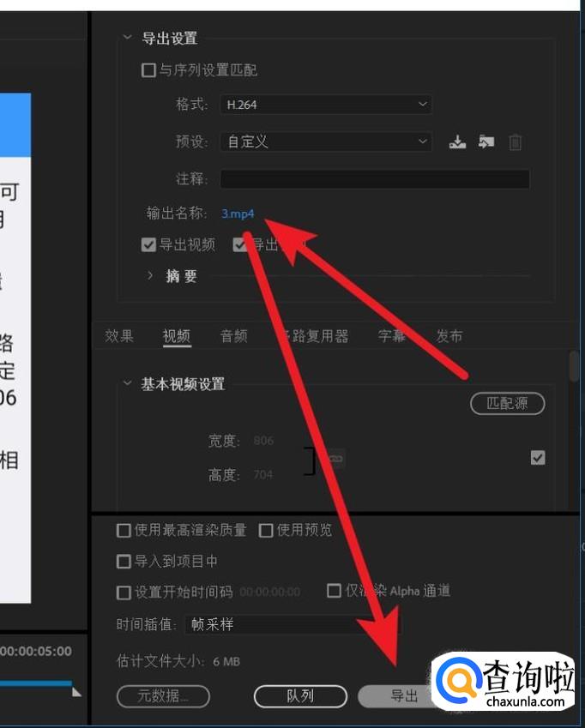Click the 3.mp4 output name link
Image resolution: width=585 pixels, height=728 pixels.
tap(238, 214)
